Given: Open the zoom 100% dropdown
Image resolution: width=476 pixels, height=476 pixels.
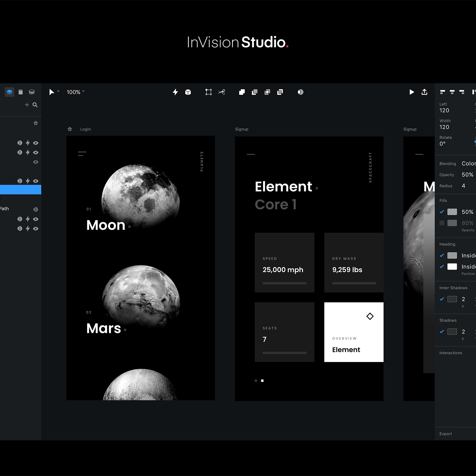Looking at the screenshot, I should coord(75,92).
